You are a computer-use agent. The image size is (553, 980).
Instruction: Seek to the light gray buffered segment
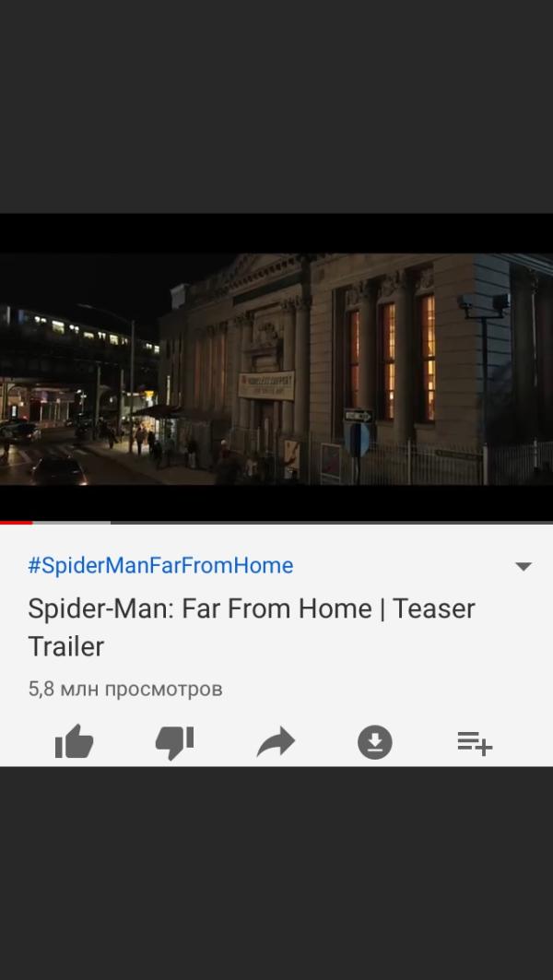[71, 522]
